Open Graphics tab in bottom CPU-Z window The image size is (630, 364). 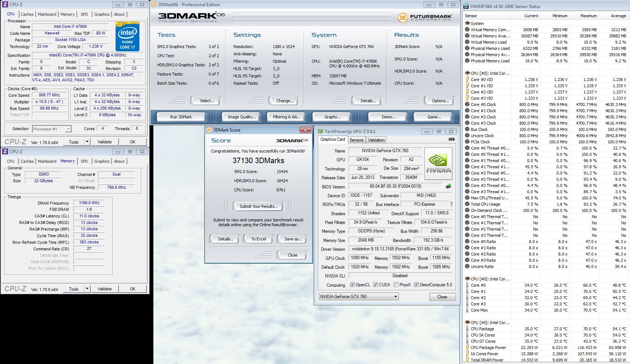point(102,161)
